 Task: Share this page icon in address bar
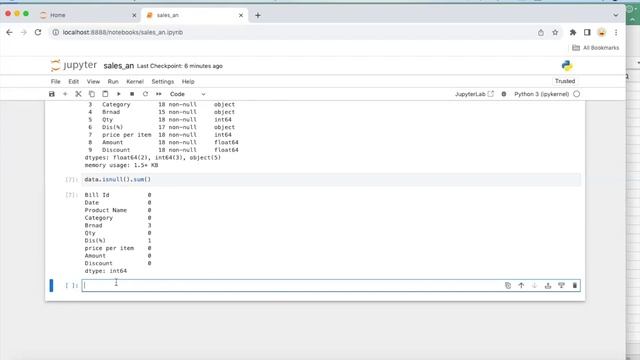point(541,32)
